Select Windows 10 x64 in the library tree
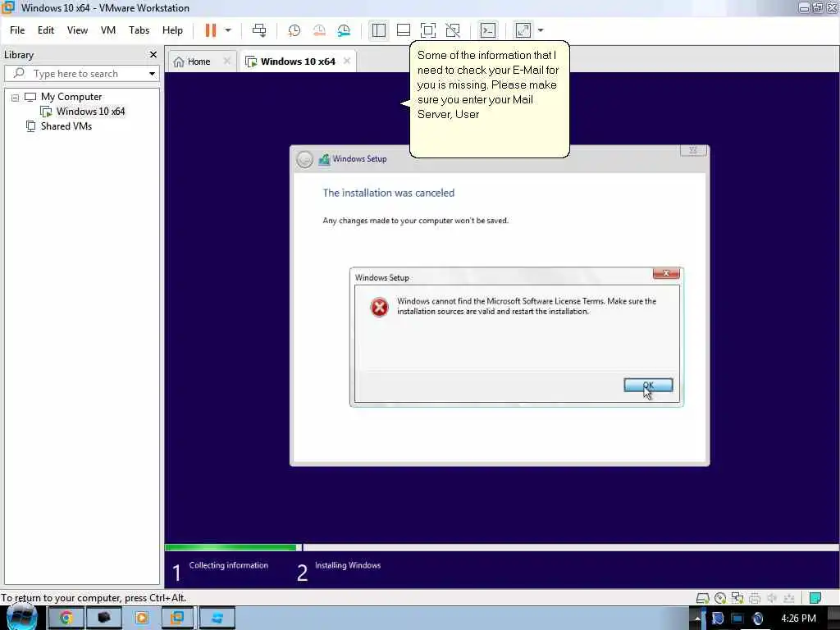Viewport: 840px width, 630px height. tap(90, 112)
